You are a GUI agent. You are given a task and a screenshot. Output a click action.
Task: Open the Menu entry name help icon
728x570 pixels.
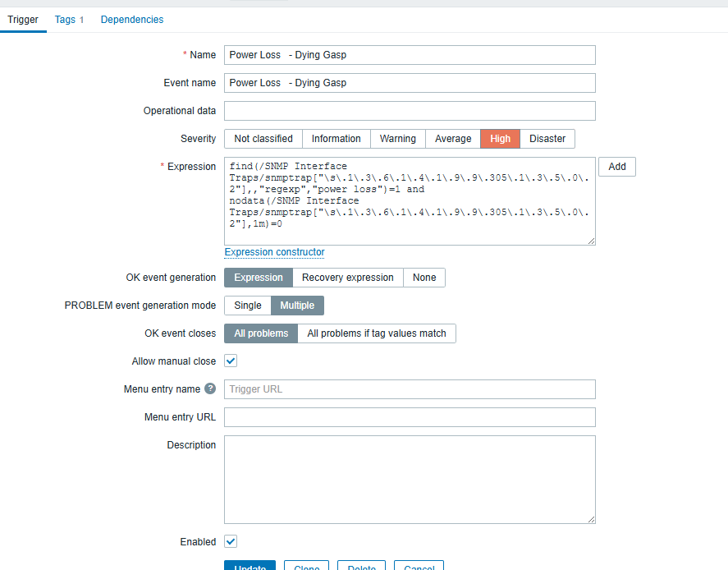click(x=210, y=388)
